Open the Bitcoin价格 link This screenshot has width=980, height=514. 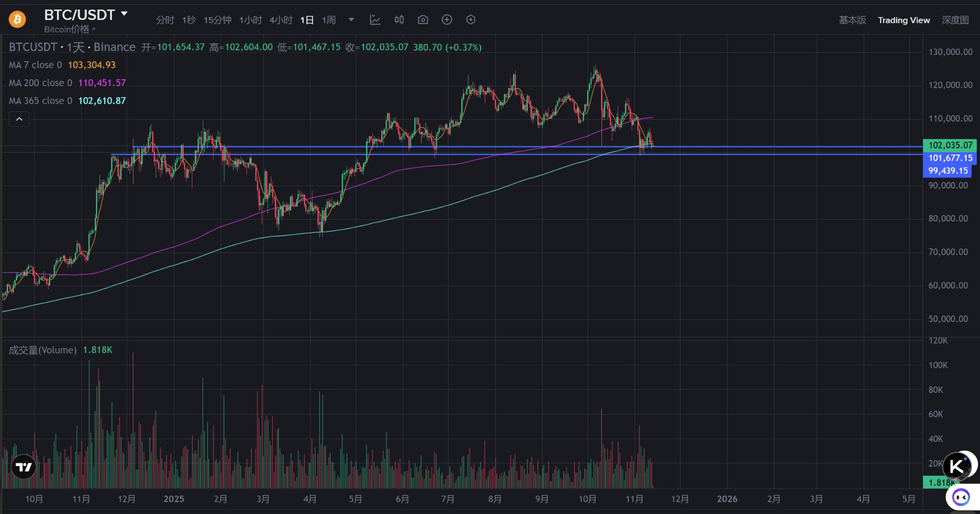(x=69, y=30)
